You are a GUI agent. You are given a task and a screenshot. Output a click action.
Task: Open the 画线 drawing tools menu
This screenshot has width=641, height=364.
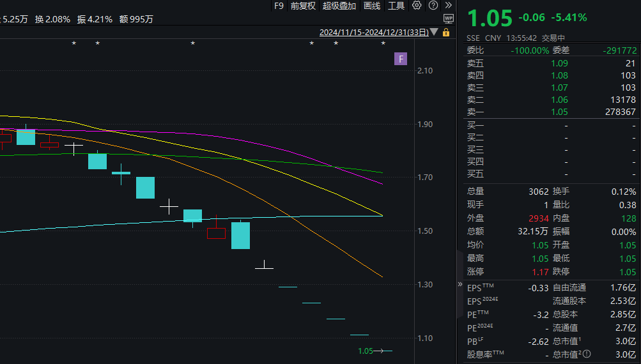tap(372, 6)
